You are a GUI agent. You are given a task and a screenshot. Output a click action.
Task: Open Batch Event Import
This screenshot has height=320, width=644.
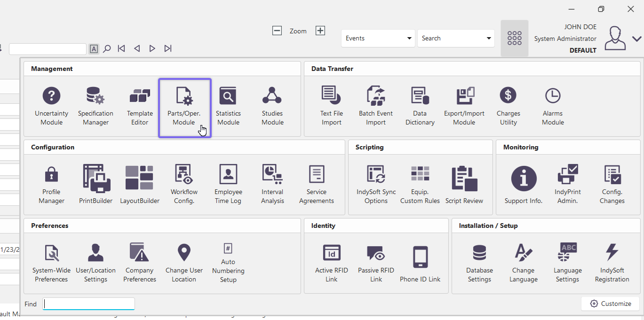(375, 106)
